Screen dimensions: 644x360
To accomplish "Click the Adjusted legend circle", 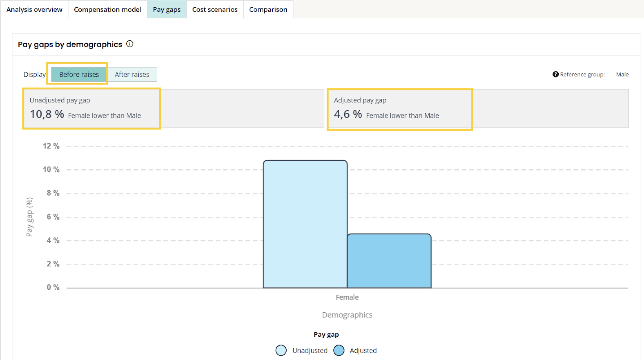I will coord(339,350).
